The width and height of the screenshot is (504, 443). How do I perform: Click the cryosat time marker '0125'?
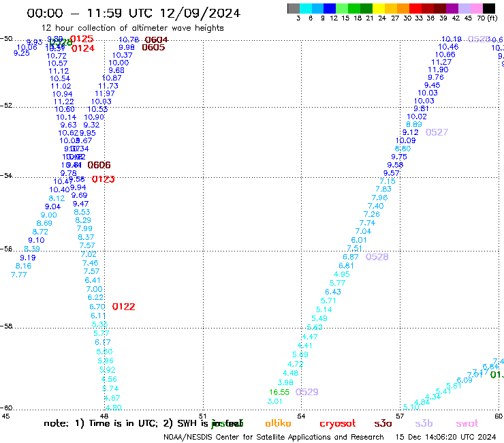point(82,40)
